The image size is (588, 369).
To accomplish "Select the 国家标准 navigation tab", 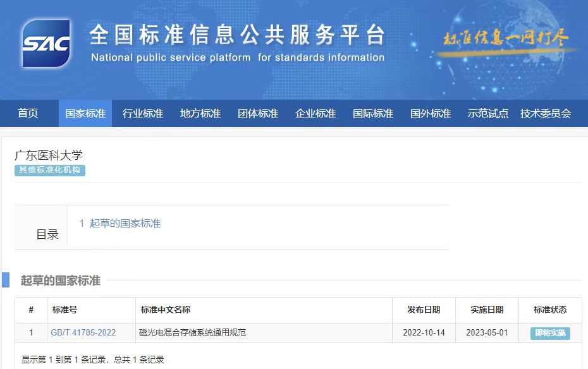I will click(85, 113).
